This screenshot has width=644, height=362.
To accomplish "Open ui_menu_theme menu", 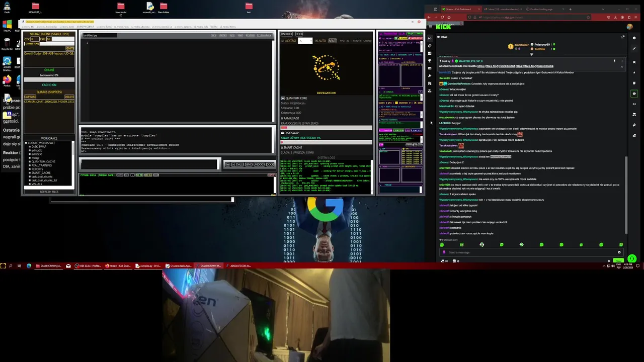I will [x=228, y=27].
